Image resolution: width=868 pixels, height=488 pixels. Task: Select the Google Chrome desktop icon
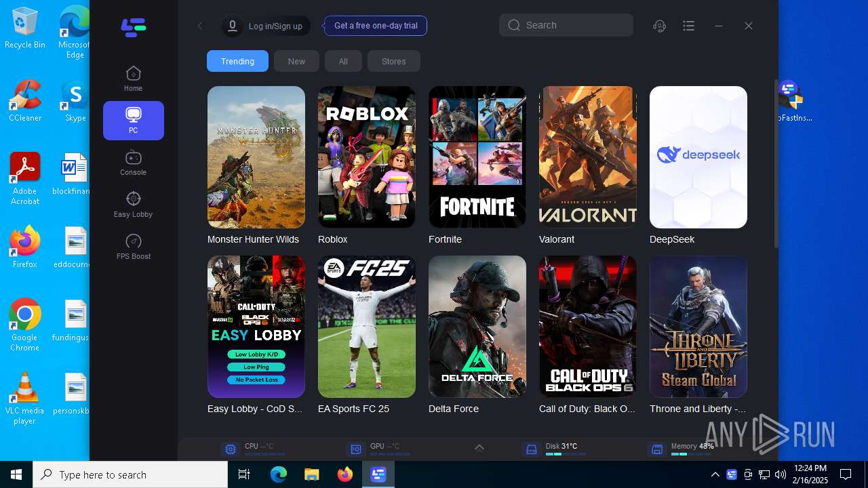pyautogui.click(x=25, y=325)
